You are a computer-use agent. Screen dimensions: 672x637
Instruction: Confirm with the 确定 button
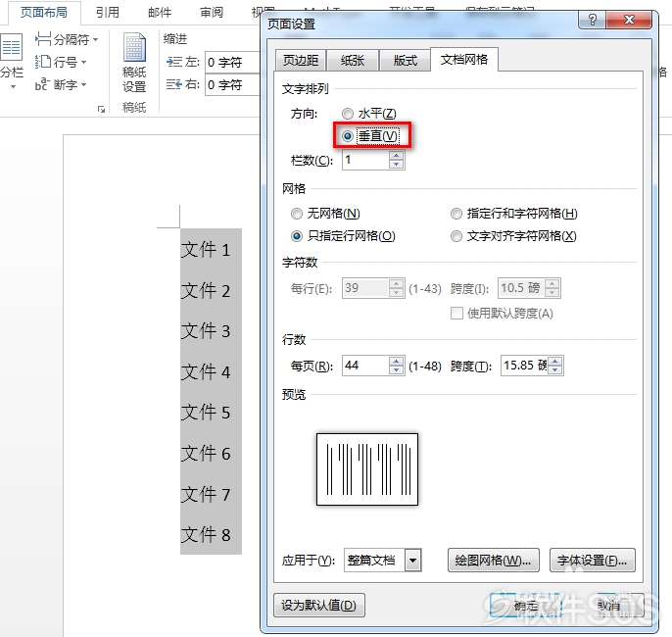click(x=526, y=606)
